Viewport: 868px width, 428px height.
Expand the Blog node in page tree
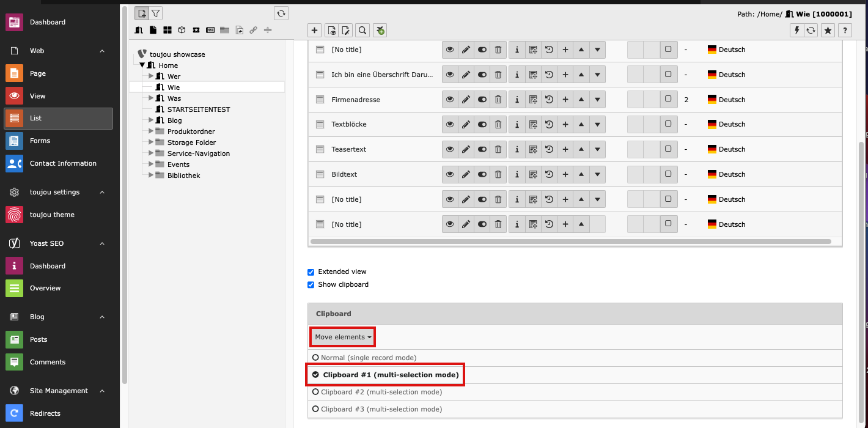[x=152, y=120]
